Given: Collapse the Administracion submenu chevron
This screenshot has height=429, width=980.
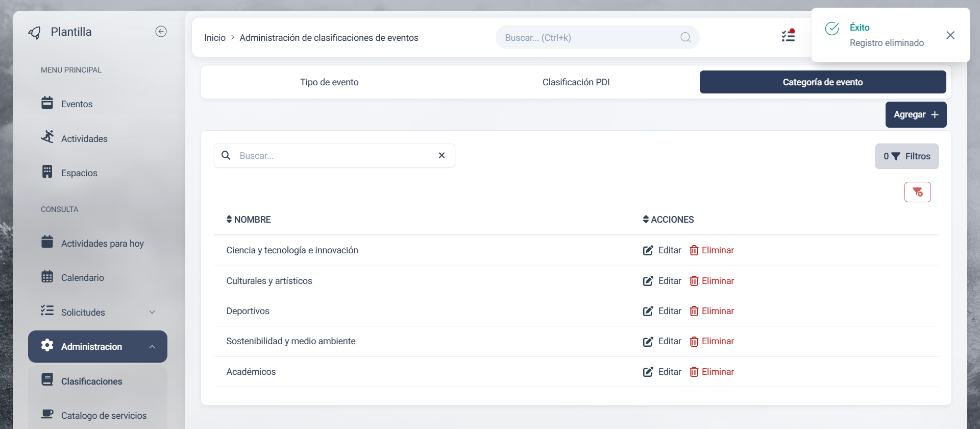Looking at the screenshot, I should (152, 347).
